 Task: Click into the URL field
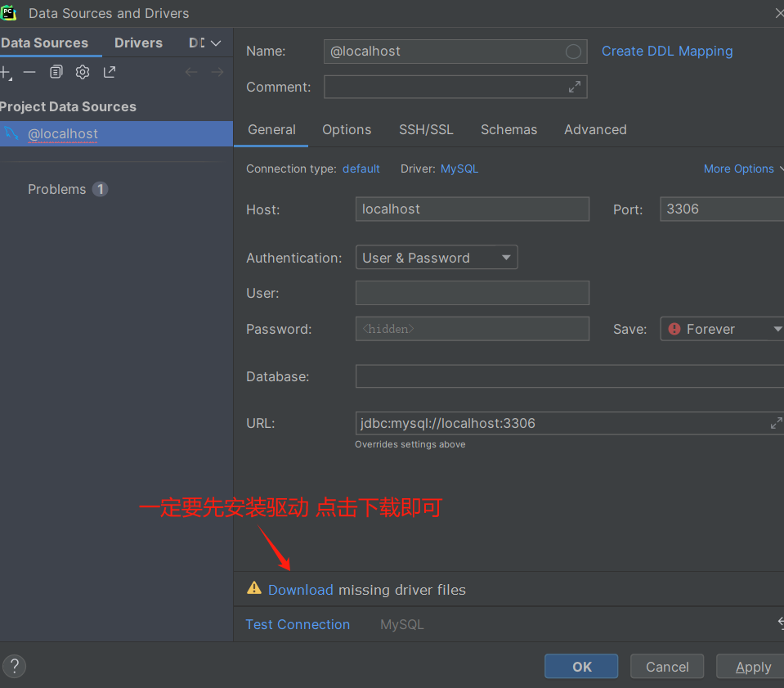point(570,423)
